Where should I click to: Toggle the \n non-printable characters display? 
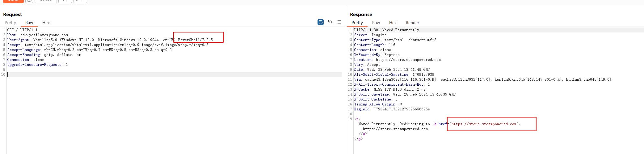tap(330, 22)
